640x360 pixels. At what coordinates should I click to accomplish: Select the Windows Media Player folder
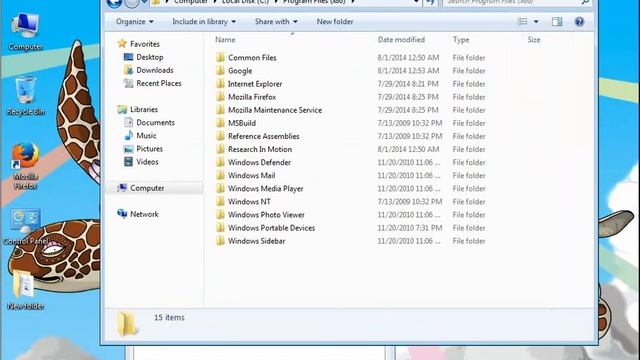265,188
